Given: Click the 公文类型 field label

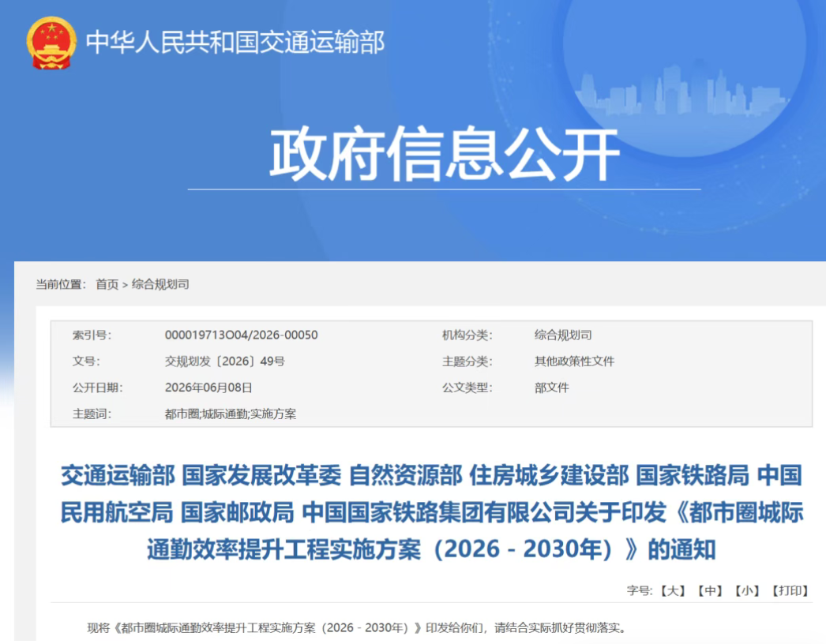Looking at the screenshot, I should [x=467, y=388].
